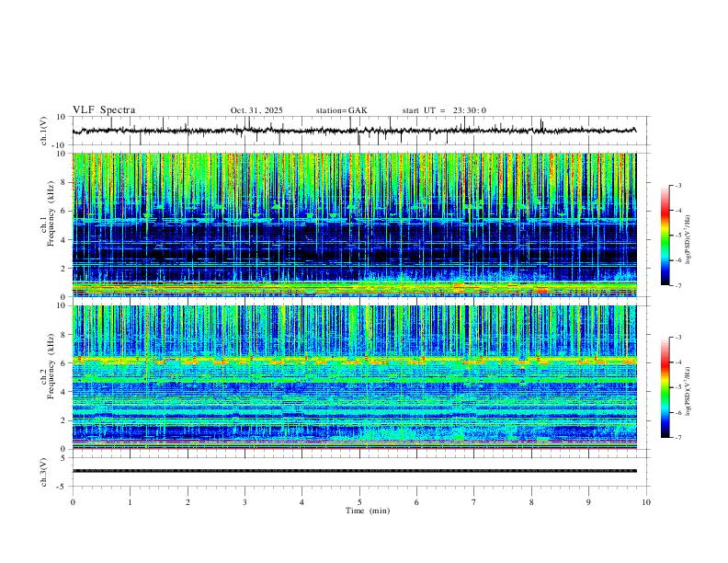Click the '2' kHz tick on ch.2 spectrogram
Viewport: 728px width, 563px height.
click(64, 420)
